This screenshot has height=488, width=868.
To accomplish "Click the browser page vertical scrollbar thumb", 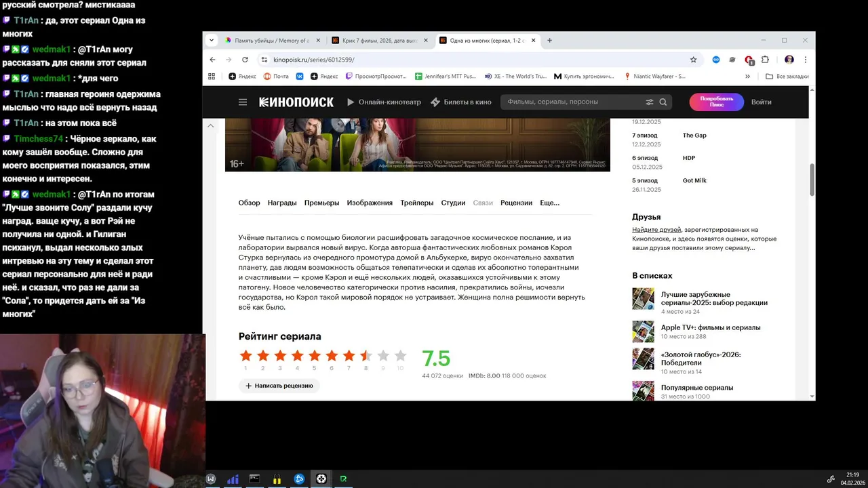I will [812, 180].
